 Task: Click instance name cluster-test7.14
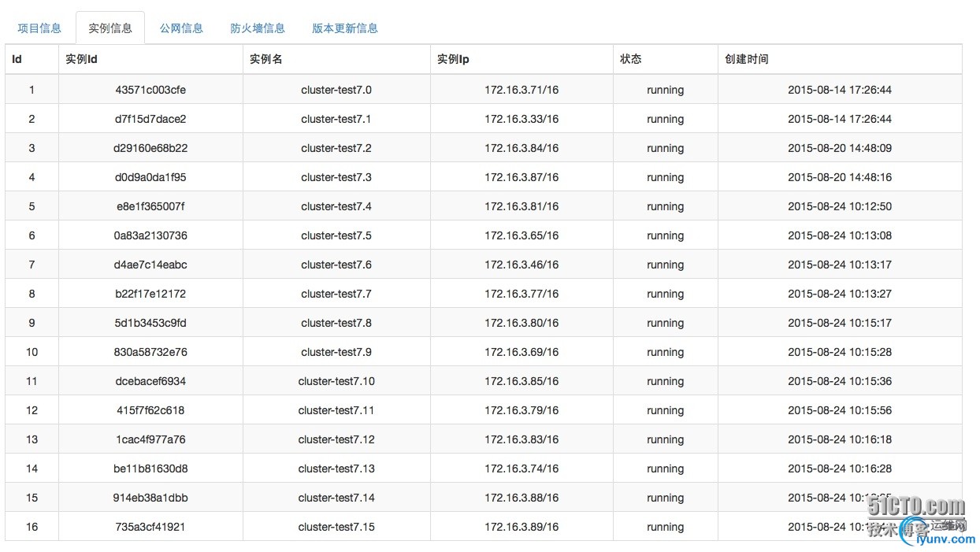(336, 498)
